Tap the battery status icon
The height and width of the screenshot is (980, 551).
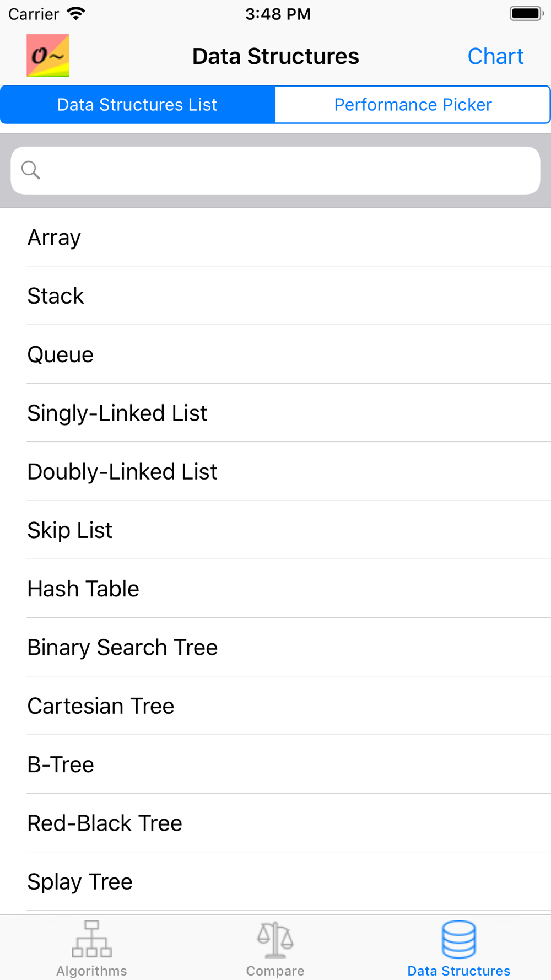527,13
